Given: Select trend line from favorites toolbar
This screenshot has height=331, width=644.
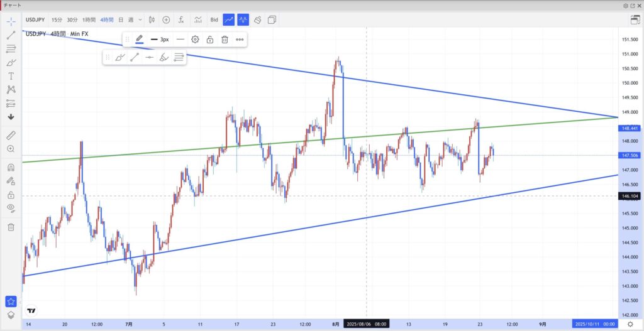Looking at the screenshot, I should coord(135,57).
